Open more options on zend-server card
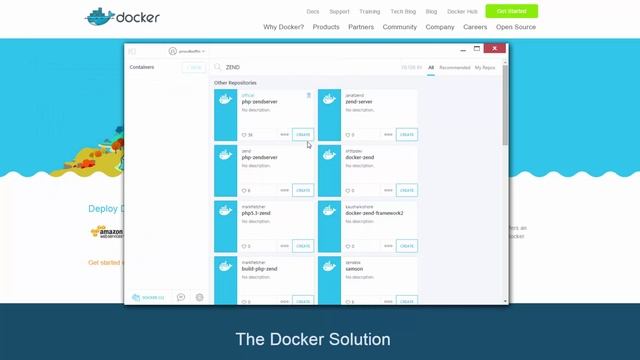The image size is (640, 360). click(x=388, y=134)
